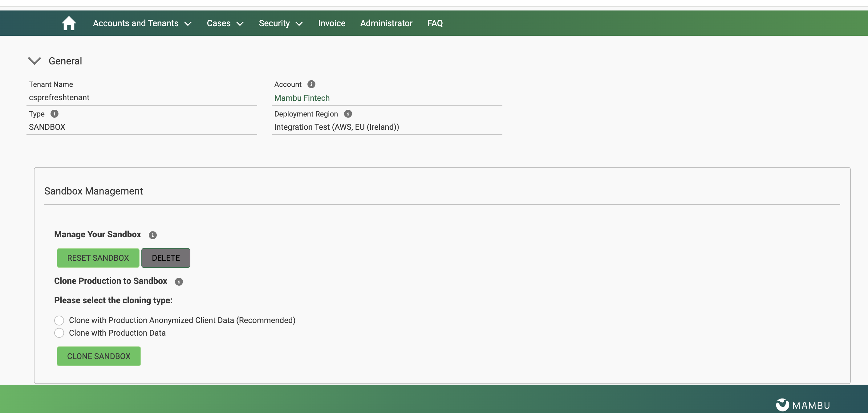Screen dimensions: 868x413
Task: Click info icon beside Manage Your Sandbox
Action: tap(153, 235)
